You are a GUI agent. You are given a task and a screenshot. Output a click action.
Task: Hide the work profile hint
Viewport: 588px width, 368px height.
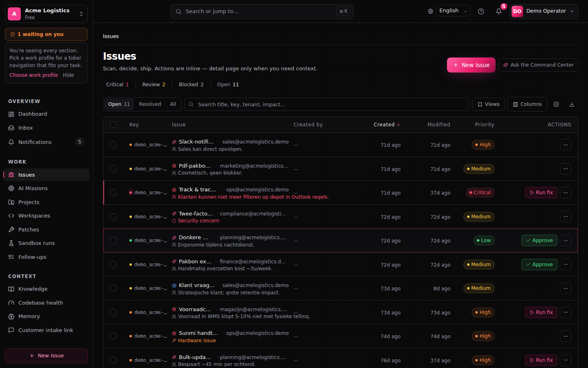[x=68, y=75]
